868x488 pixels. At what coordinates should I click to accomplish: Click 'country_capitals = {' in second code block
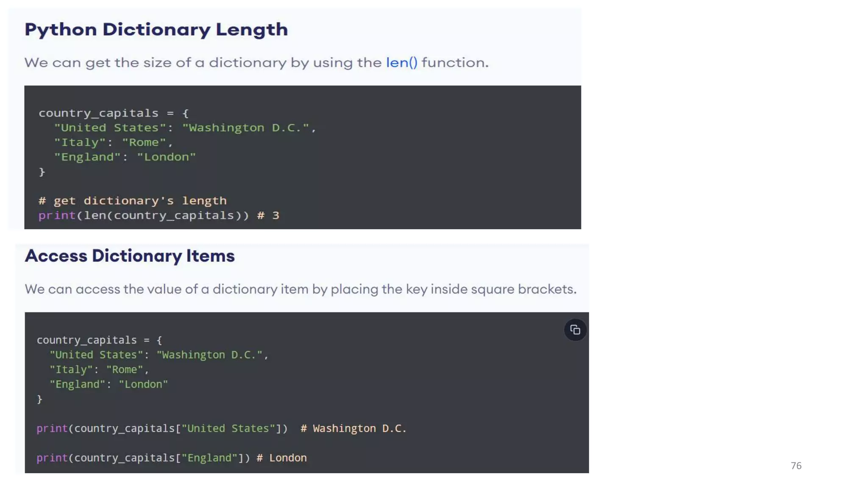(99, 340)
